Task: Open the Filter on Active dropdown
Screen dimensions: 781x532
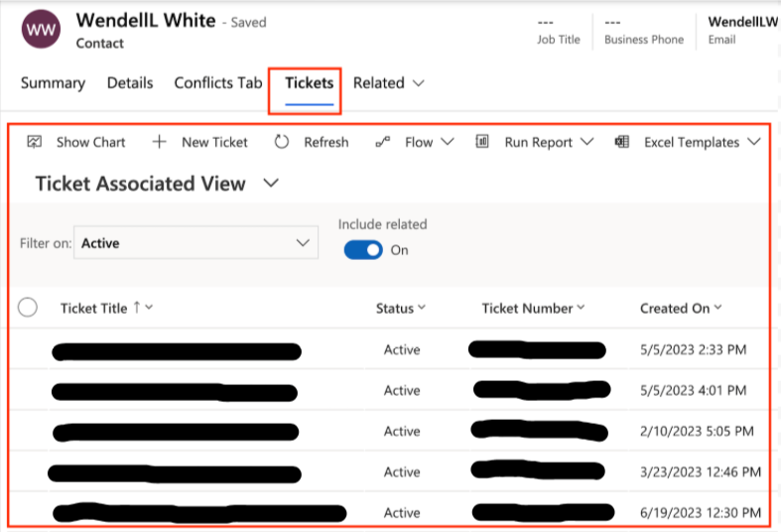Action: tap(195, 242)
